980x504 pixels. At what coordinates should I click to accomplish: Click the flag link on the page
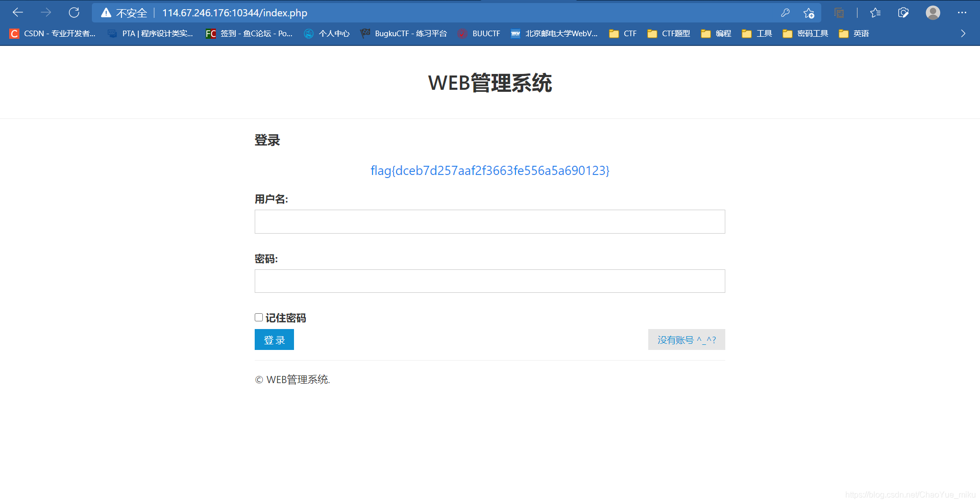click(x=490, y=171)
